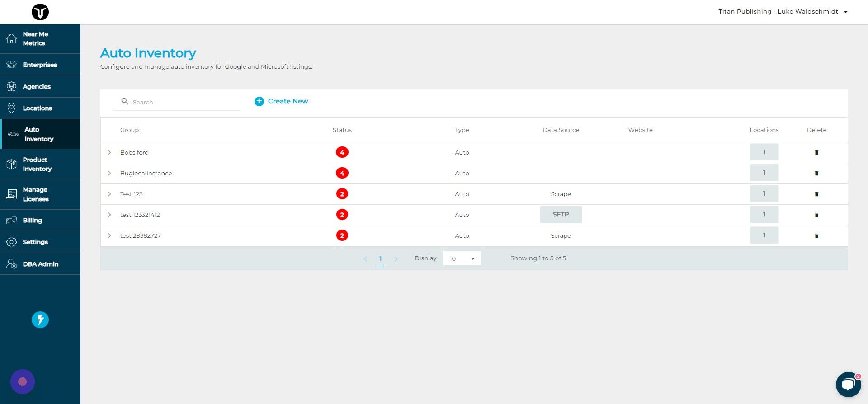Click Group column header

[x=129, y=130]
